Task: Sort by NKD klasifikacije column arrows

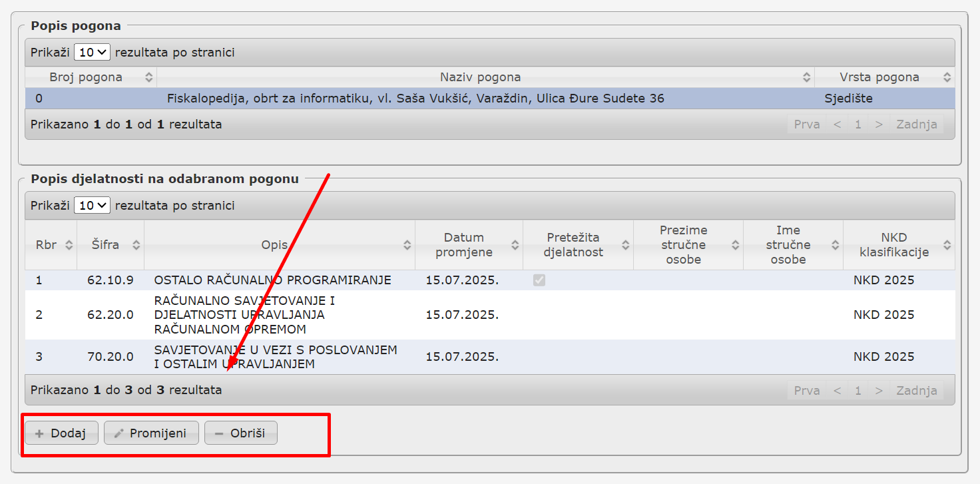Action: (947, 245)
